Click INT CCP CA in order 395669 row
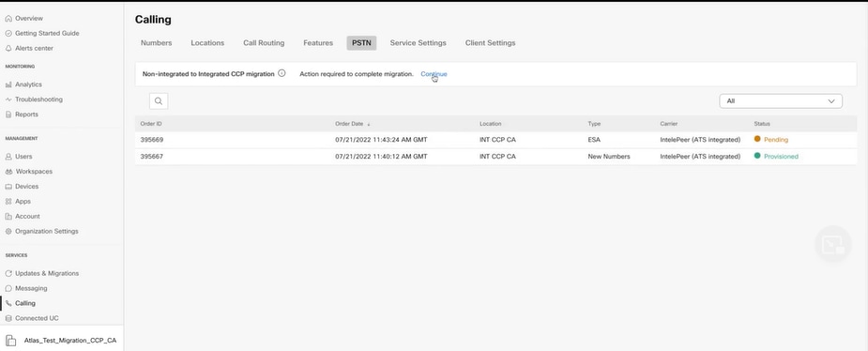Screen dimensions: 868x351 (497, 140)
